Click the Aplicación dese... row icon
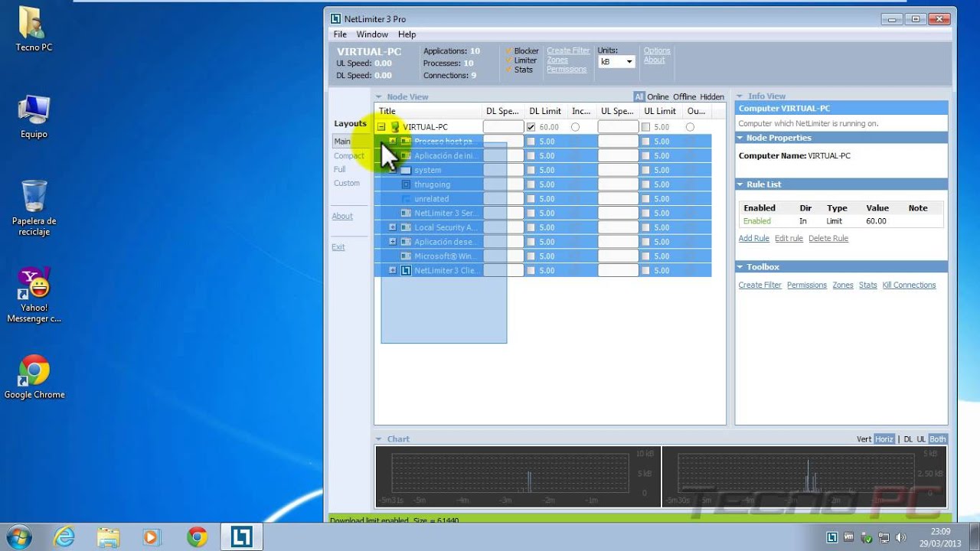 407,242
